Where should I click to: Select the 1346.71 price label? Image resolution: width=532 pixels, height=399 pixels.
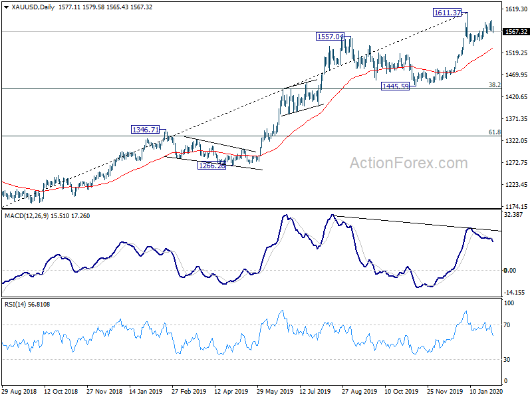[145, 130]
